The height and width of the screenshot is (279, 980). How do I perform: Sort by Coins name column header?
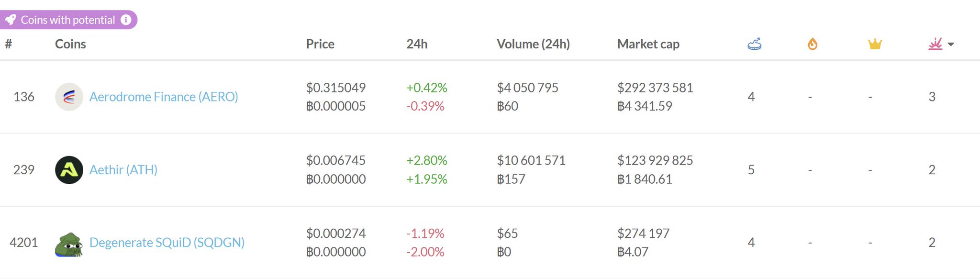click(x=70, y=44)
